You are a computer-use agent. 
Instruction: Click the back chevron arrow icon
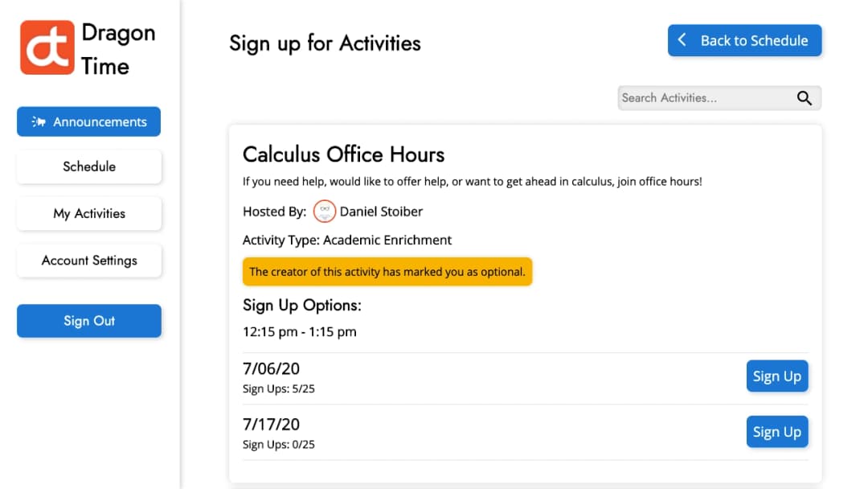coord(682,40)
